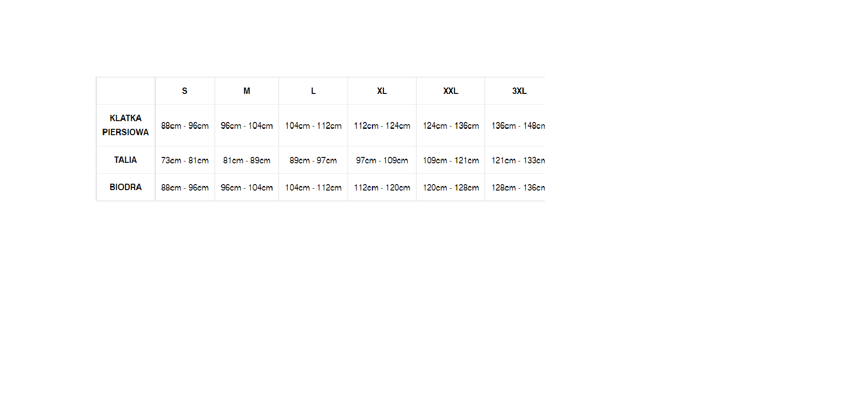Select waist cell 97cm - 109cm
Screen dimensions: 868x396
point(382,160)
